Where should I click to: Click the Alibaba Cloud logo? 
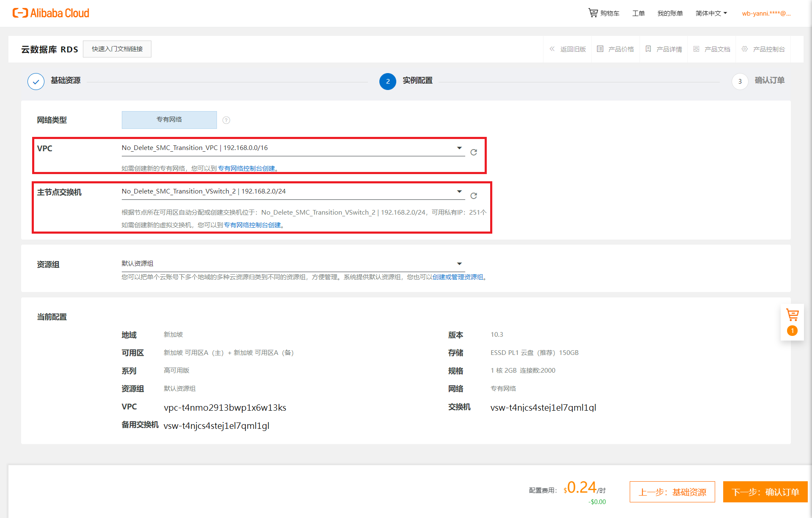(x=51, y=13)
